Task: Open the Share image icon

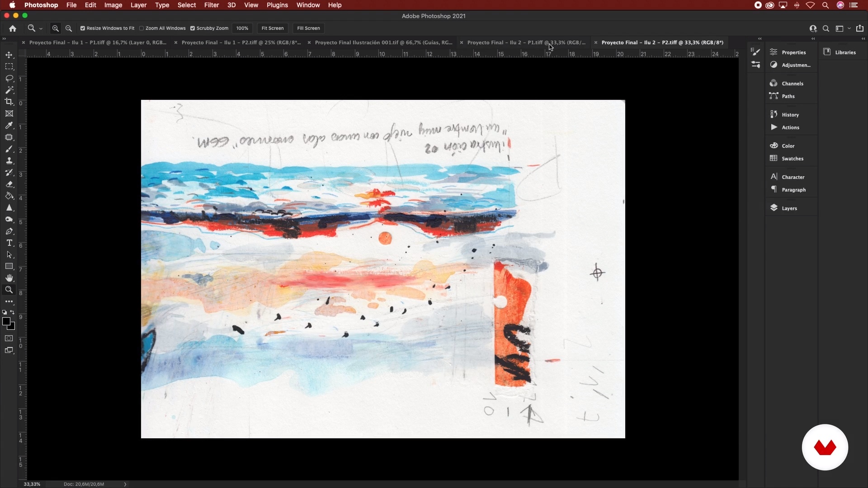Action: tap(860, 28)
